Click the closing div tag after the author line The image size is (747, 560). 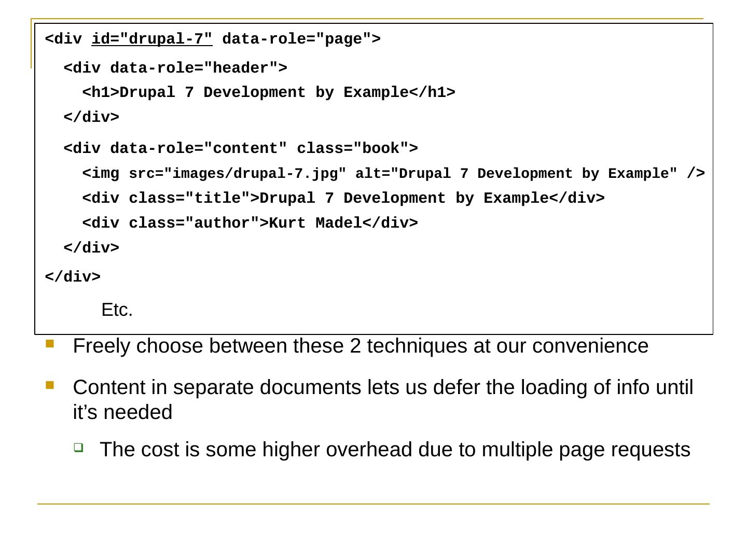click(91, 248)
